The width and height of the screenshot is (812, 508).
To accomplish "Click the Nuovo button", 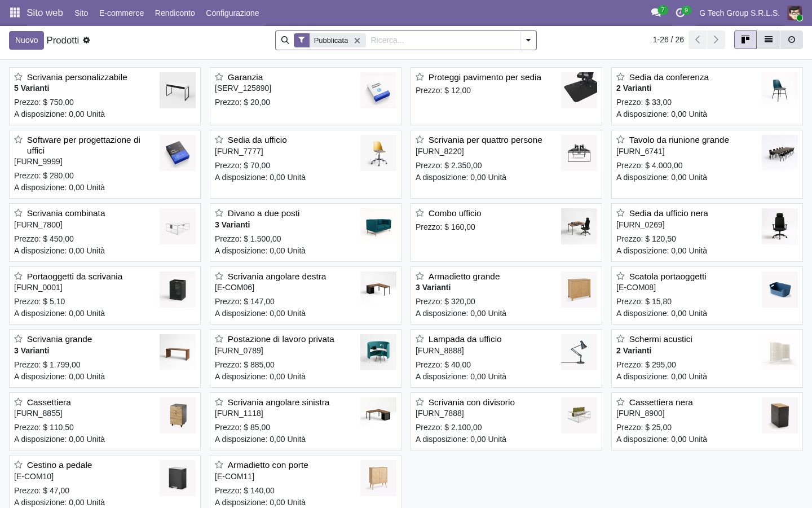I will coord(27,40).
